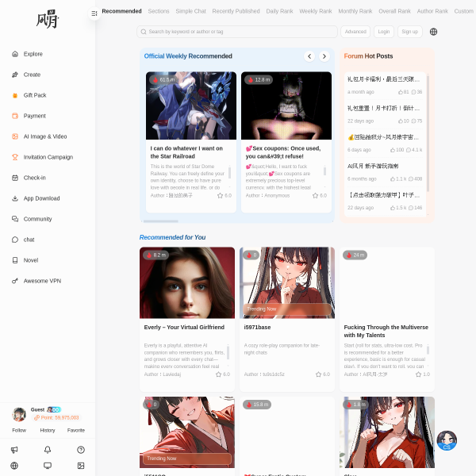Open the forum post dated '6 days ago'
This screenshot has height=476, width=476.
click(x=385, y=144)
